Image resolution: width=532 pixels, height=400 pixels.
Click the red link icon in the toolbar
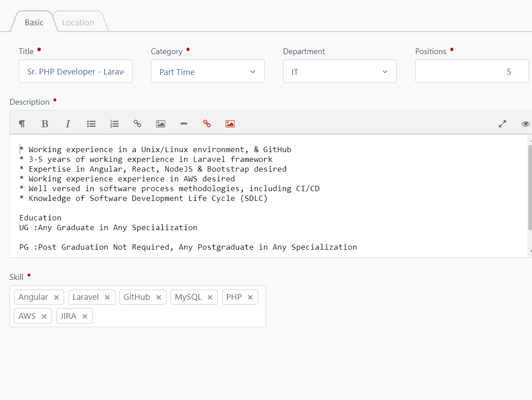tap(207, 124)
